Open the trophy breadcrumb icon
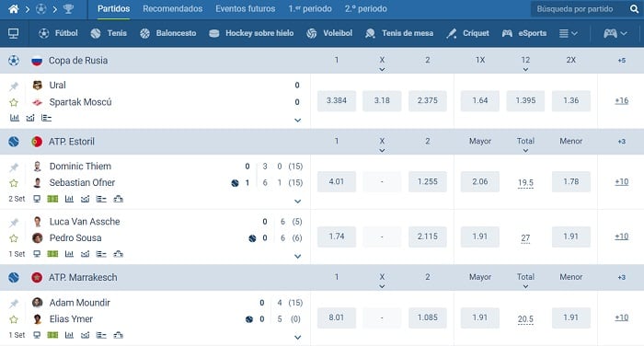The width and height of the screenshot is (644, 346). point(68,8)
